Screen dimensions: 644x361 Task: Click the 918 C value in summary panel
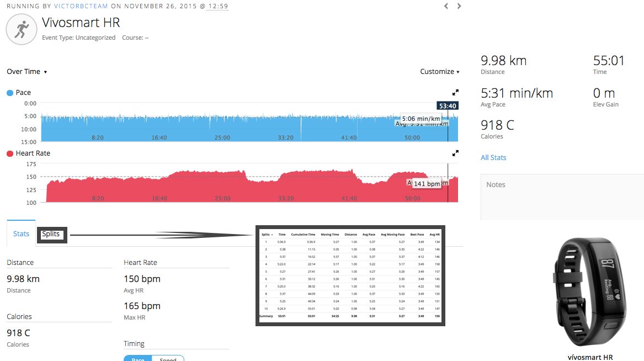point(497,125)
